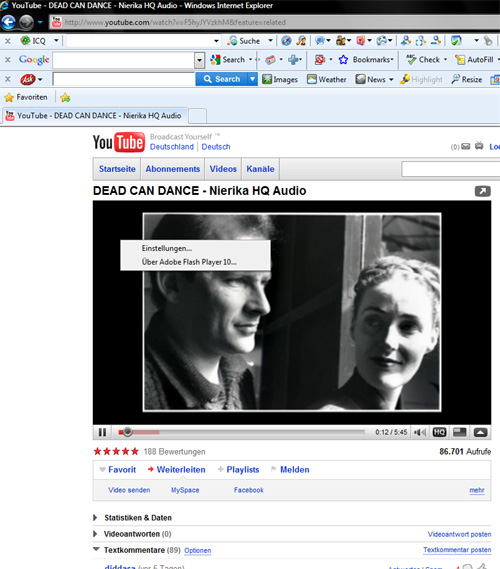Choose Einstellungen... in Flash context menu
This screenshot has width=500, height=569.
pyautogui.click(x=196, y=248)
